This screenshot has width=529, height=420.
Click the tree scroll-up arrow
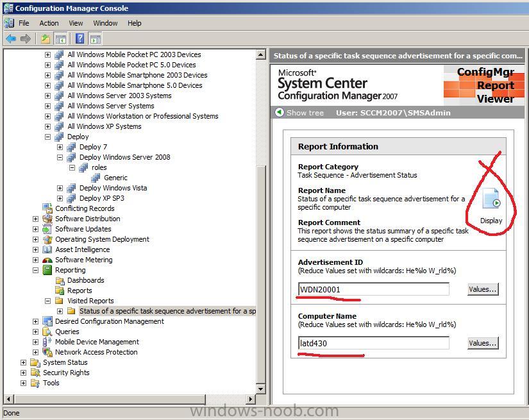tap(261, 55)
